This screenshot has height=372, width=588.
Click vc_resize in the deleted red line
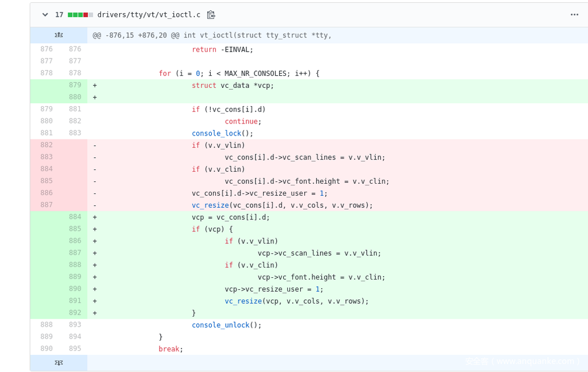210,206
